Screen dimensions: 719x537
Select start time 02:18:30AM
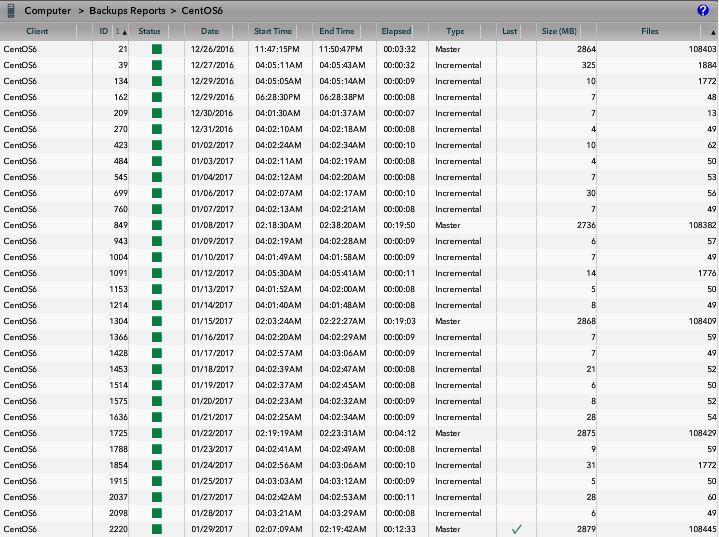[278, 225]
